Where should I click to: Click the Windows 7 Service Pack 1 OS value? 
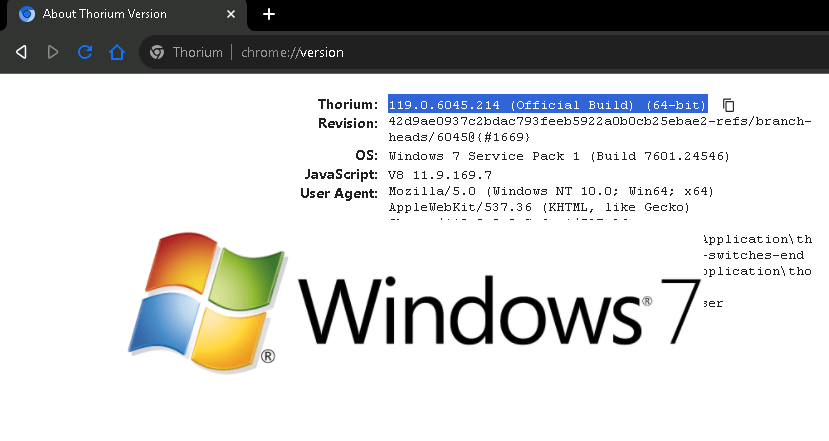pos(559,156)
